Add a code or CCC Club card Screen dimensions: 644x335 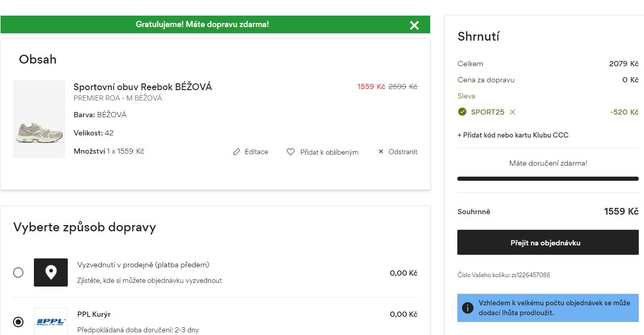point(513,135)
